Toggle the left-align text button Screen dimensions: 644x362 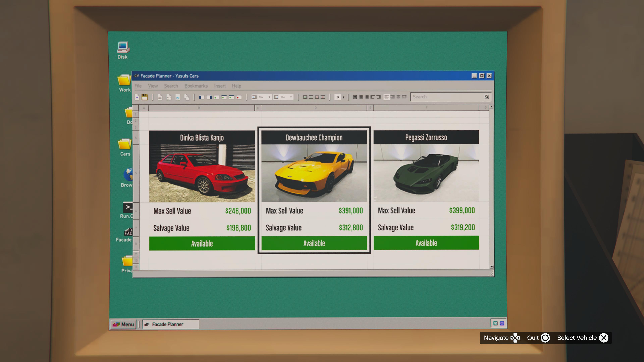point(387,97)
